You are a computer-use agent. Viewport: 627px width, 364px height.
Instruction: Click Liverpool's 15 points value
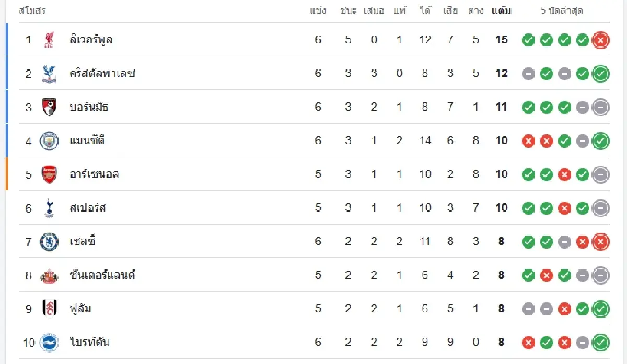[502, 40]
